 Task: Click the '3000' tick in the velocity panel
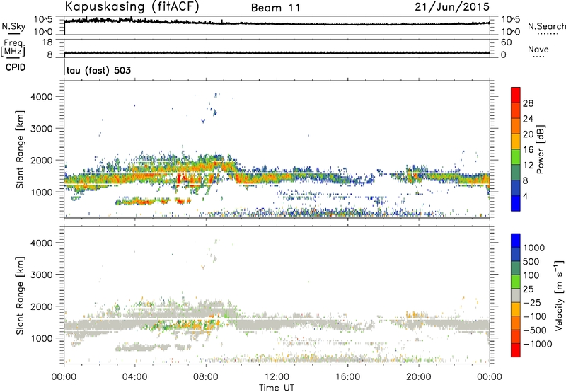pyautogui.click(x=41, y=275)
